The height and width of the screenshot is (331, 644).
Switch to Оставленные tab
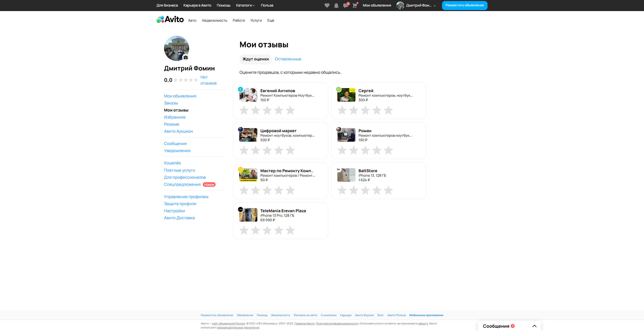click(x=288, y=59)
